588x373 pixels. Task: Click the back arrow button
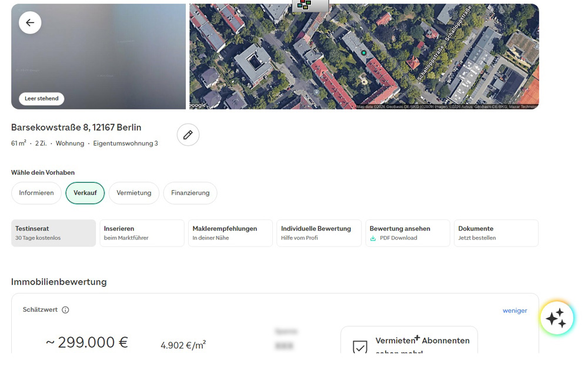click(30, 23)
